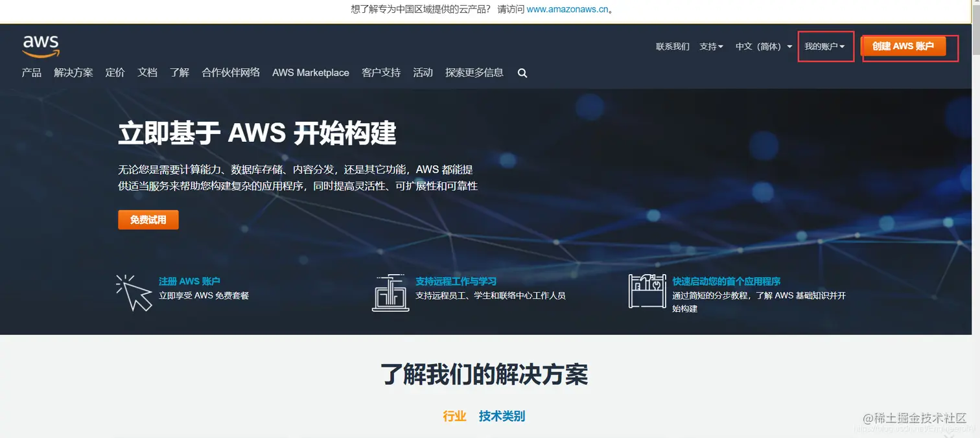
Task: Click the AWS logo
Action: [x=40, y=45]
